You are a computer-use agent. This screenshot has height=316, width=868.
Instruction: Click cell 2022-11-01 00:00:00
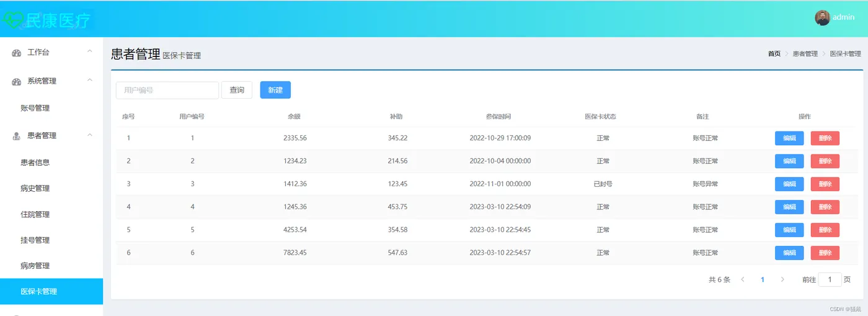(500, 184)
